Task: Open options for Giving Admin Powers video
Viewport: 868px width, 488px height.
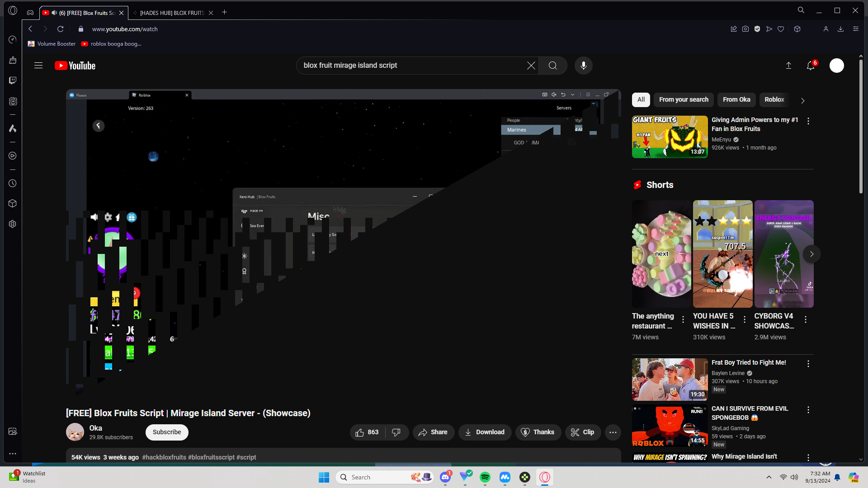Action: 808,121
